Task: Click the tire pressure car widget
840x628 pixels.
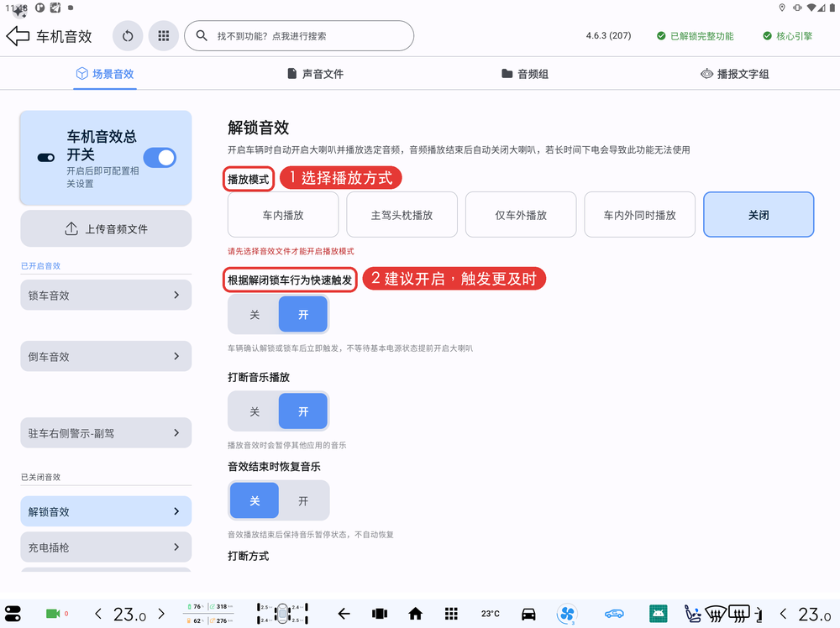Action: [x=283, y=614]
